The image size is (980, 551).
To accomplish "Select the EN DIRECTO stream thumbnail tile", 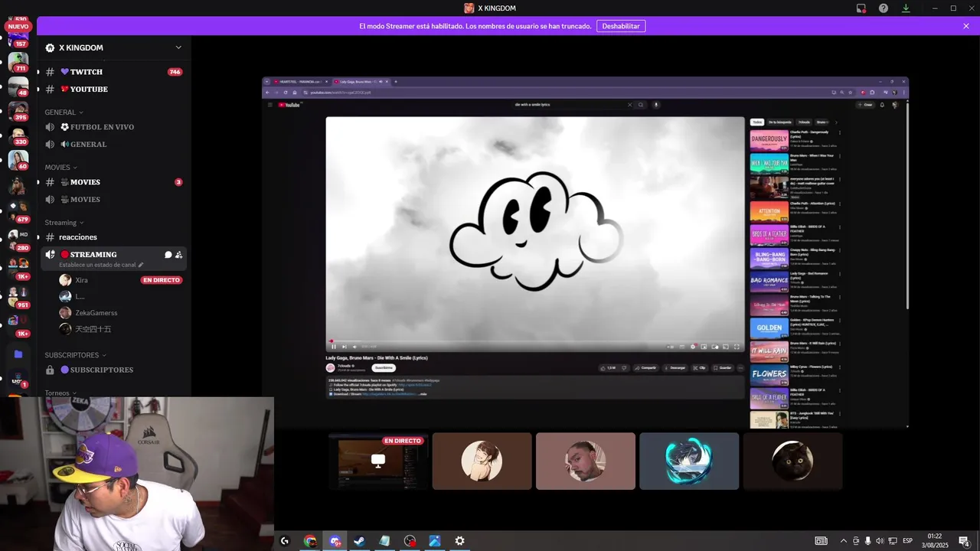I will point(378,461).
